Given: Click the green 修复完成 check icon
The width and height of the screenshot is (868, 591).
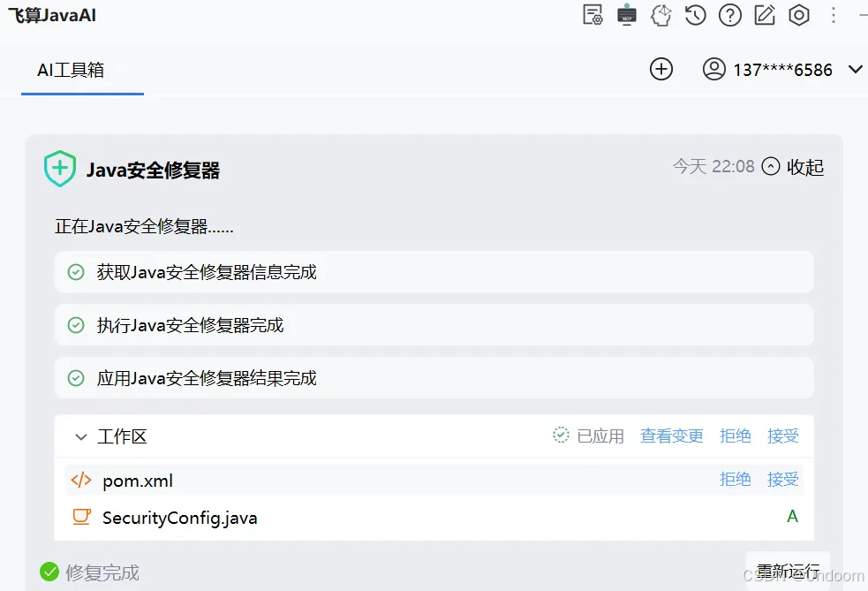Looking at the screenshot, I should [x=49, y=572].
